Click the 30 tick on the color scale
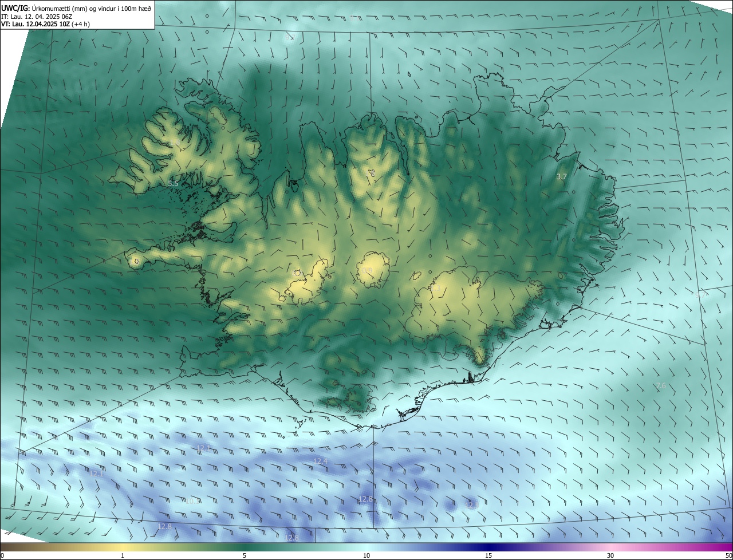The height and width of the screenshot is (560, 733). 610,555
